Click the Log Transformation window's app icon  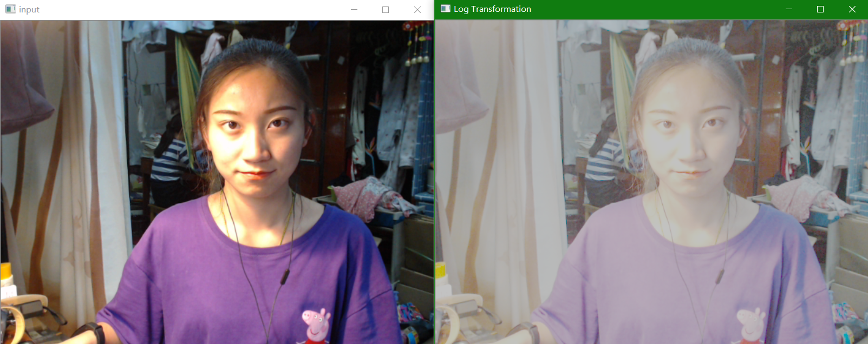[446, 9]
